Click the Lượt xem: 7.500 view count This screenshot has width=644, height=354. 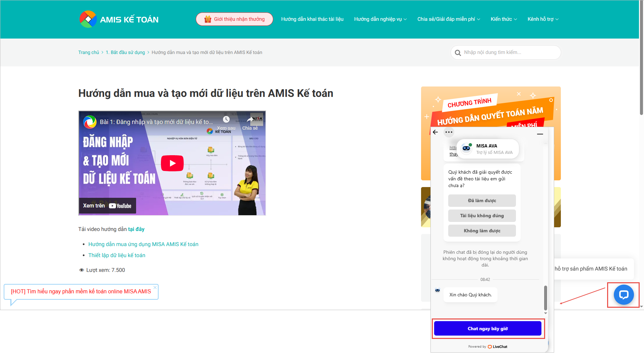(x=102, y=270)
